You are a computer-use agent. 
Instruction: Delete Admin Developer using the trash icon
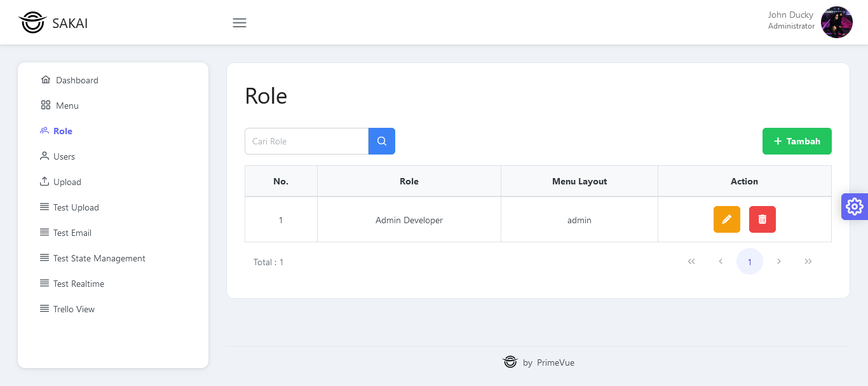click(x=763, y=219)
